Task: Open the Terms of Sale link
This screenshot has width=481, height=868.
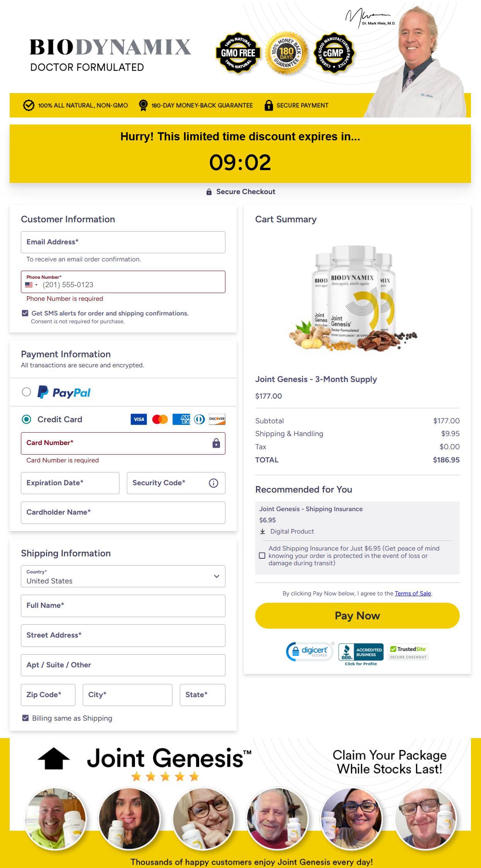Action: [413, 593]
